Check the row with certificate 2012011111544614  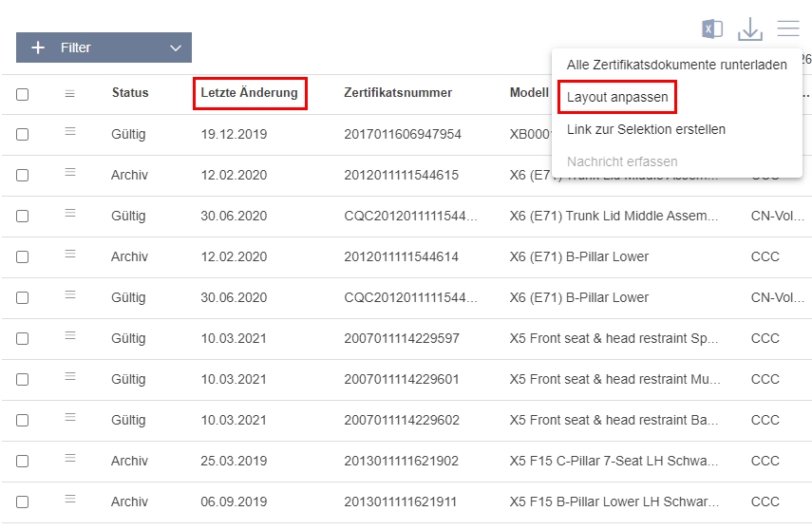(x=22, y=257)
